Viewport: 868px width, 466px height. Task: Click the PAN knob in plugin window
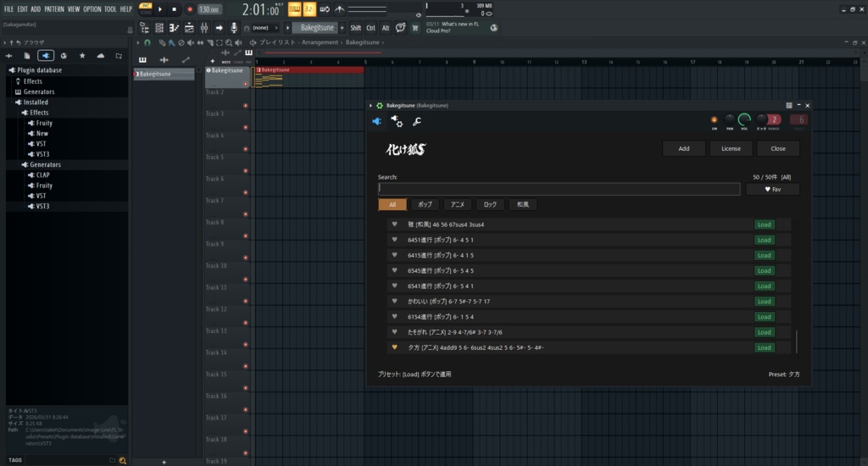[730, 119]
